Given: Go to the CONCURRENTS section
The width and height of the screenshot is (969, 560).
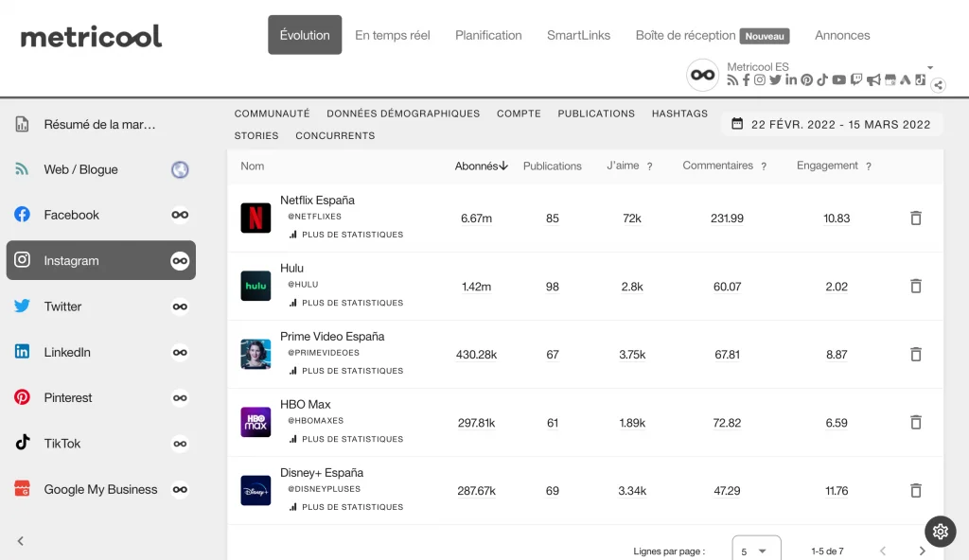Looking at the screenshot, I should [x=335, y=135].
